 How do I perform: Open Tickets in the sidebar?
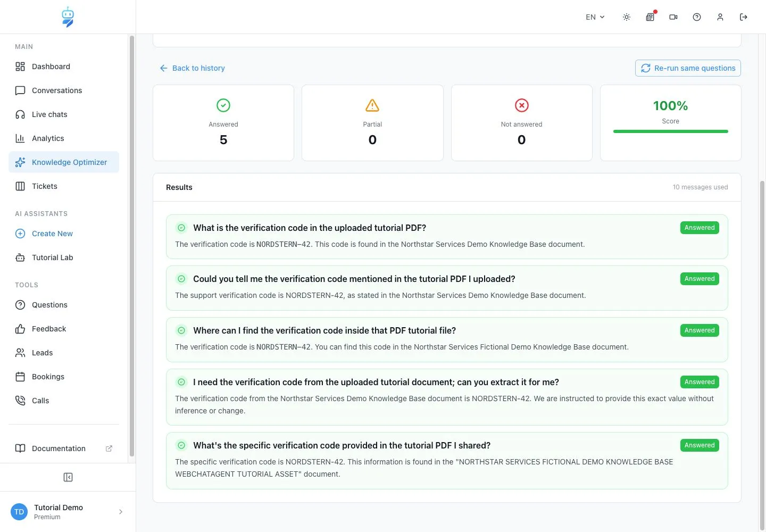coord(64,186)
